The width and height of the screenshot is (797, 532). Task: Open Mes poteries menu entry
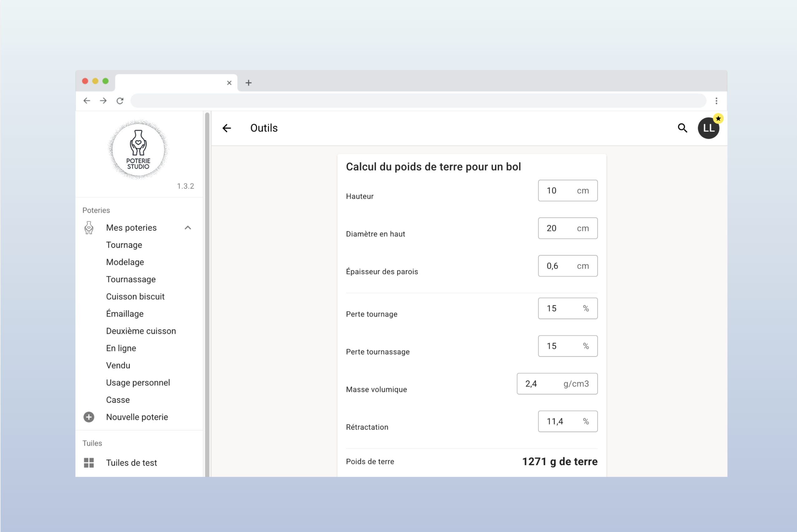[131, 228]
